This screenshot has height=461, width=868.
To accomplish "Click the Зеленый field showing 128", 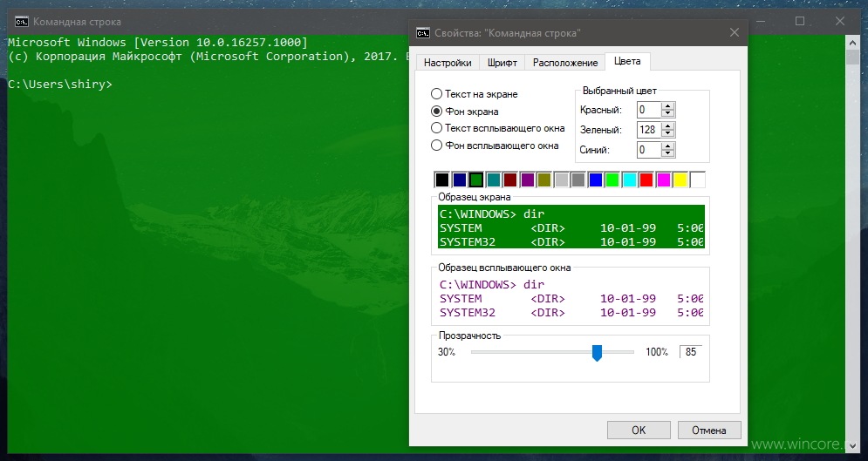I will click(x=649, y=129).
